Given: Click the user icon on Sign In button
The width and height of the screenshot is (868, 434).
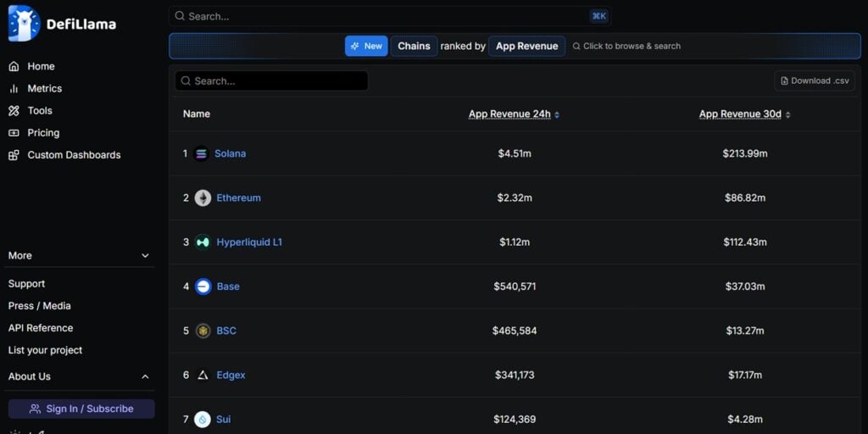Looking at the screenshot, I should 35,409.
